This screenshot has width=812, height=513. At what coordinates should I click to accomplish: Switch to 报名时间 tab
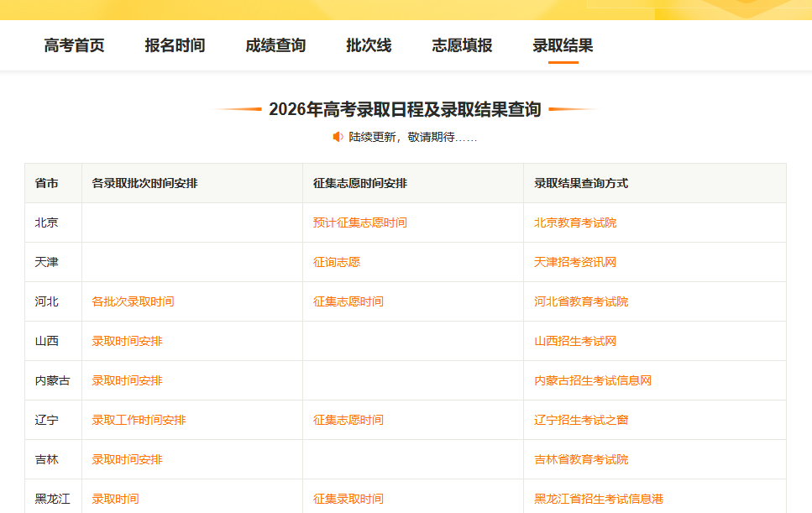[175, 45]
